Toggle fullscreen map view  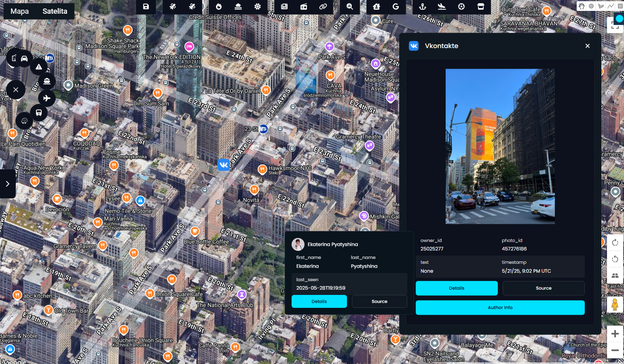pos(615,26)
